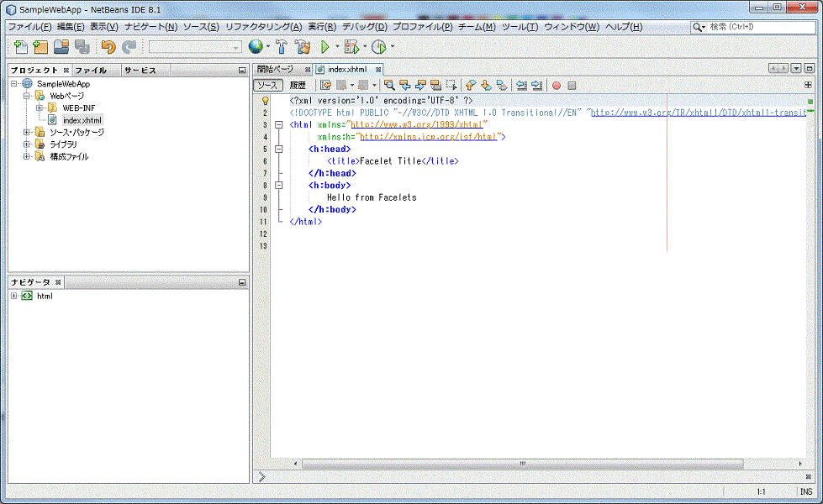Minimize the ナビゲータ panel

[242, 282]
